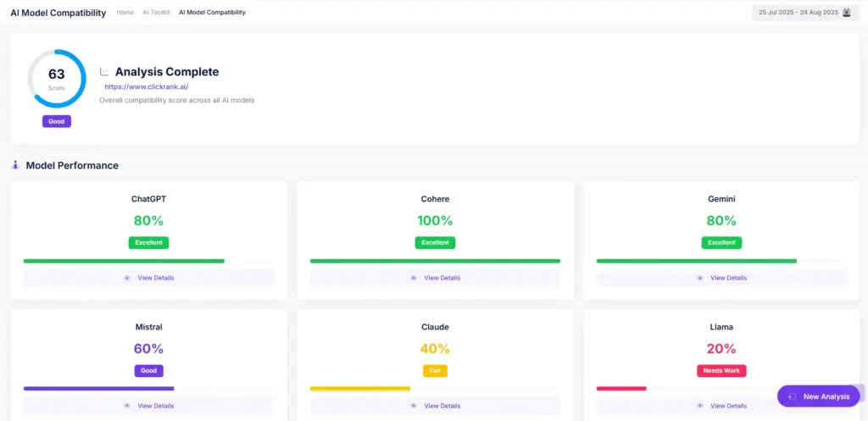Click the chart icon beside Analysis Complete
Image resolution: width=868 pixels, height=421 pixels.
104,72
